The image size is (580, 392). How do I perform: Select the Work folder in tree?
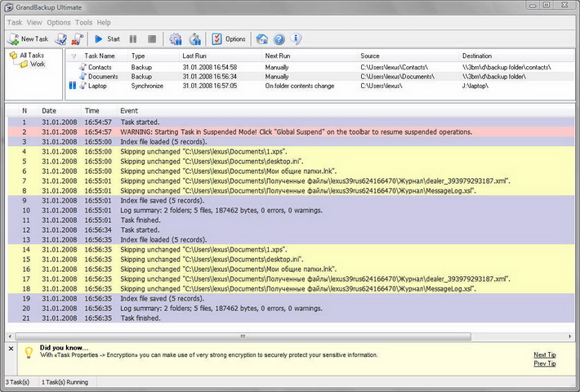pos(38,64)
